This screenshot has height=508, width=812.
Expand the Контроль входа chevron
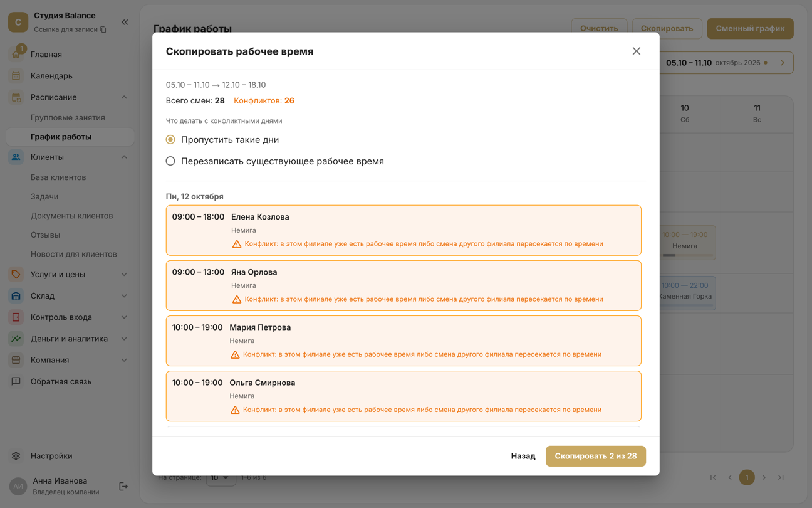[x=124, y=317]
